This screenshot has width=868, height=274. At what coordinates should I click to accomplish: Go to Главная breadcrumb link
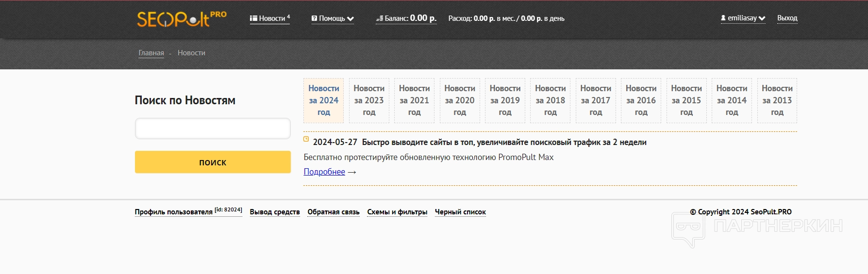click(151, 53)
